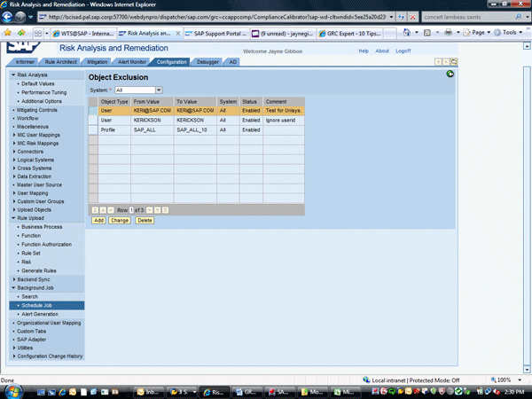The image size is (532, 399).
Task: Click the search magnifier icon in search box
Action: tap(518, 17)
